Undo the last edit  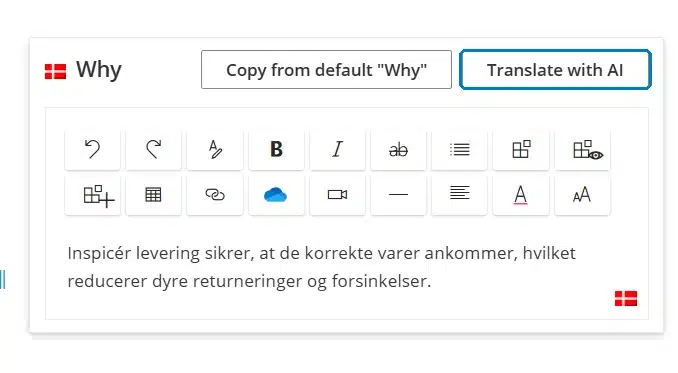[x=92, y=150]
